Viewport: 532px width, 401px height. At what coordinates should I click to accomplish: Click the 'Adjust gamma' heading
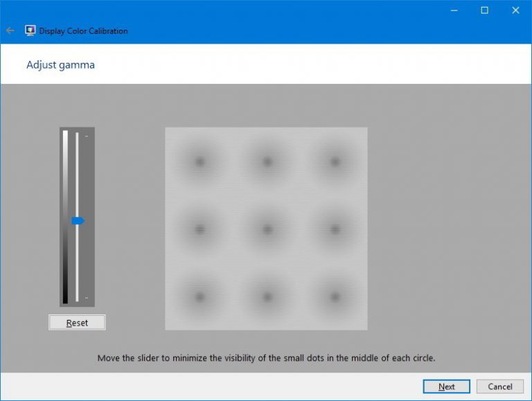(x=61, y=65)
